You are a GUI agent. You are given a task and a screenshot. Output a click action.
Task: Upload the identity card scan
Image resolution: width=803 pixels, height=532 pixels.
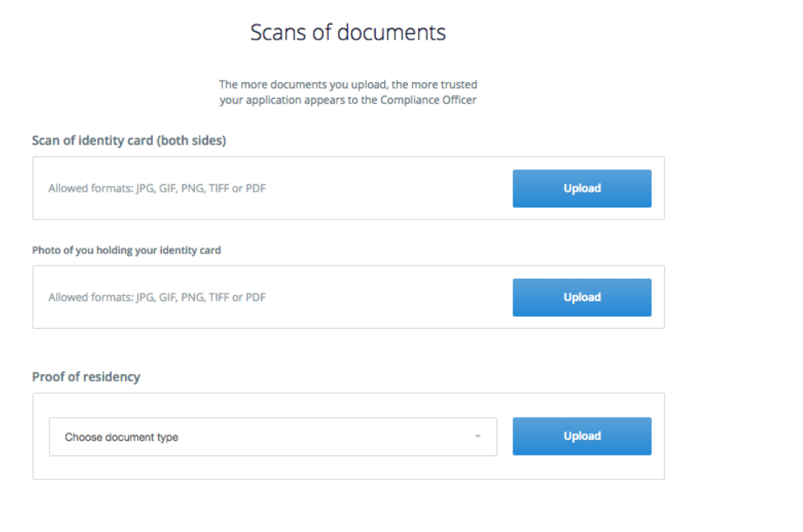pyautogui.click(x=582, y=188)
